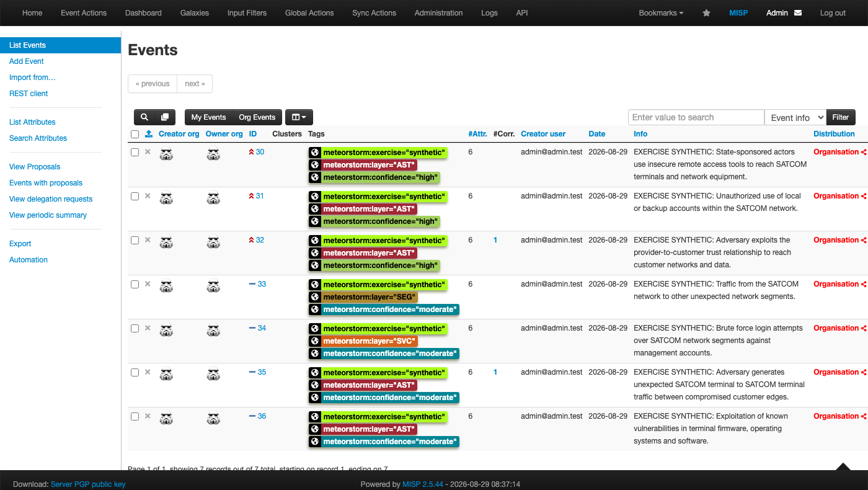Open the Logs nav item
Viewport: 868px width, 490px height.
(489, 13)
